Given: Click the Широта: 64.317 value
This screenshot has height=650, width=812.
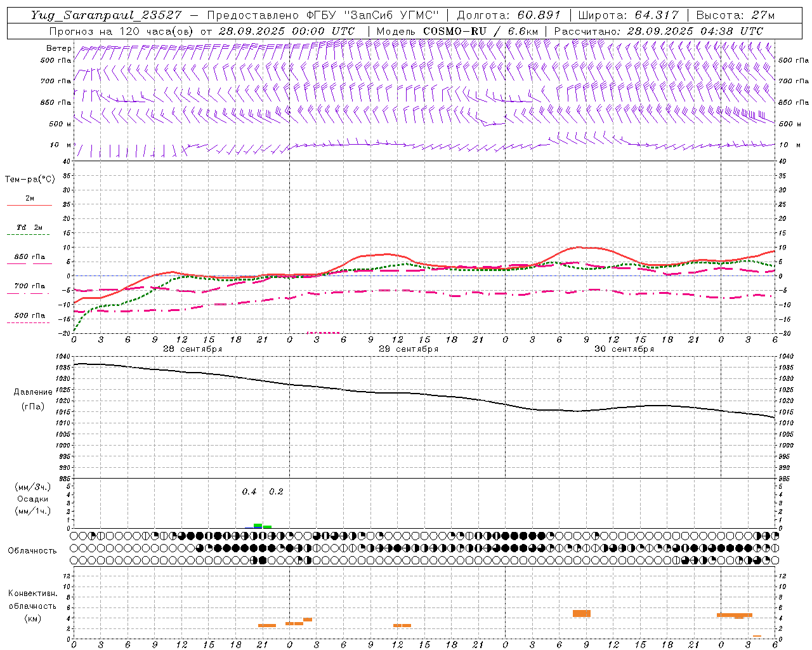Looking at the screenshot, I should click(628, 15).
